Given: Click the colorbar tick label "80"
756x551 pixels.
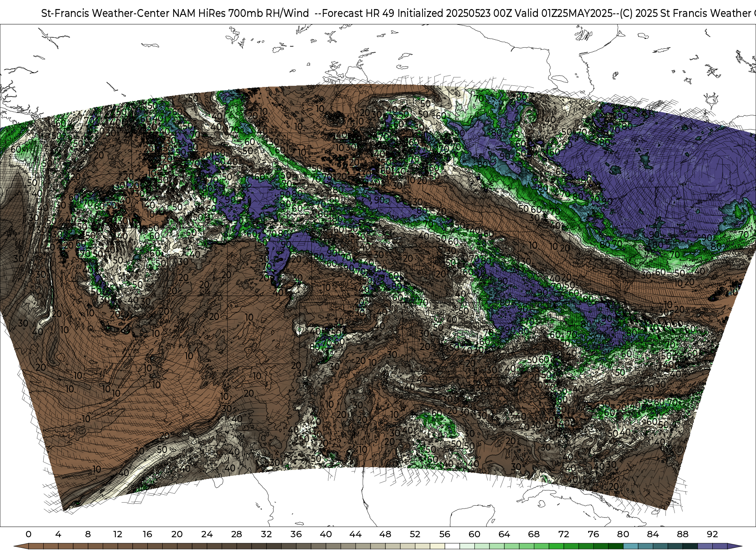Looking at the screenshot, I should (x=623, y=534).
